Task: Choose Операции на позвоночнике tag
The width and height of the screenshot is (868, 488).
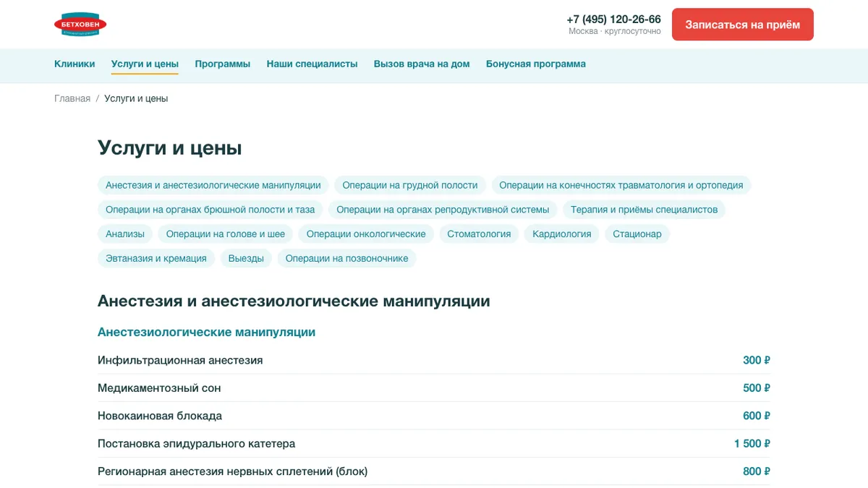Action: pos(346,258)
